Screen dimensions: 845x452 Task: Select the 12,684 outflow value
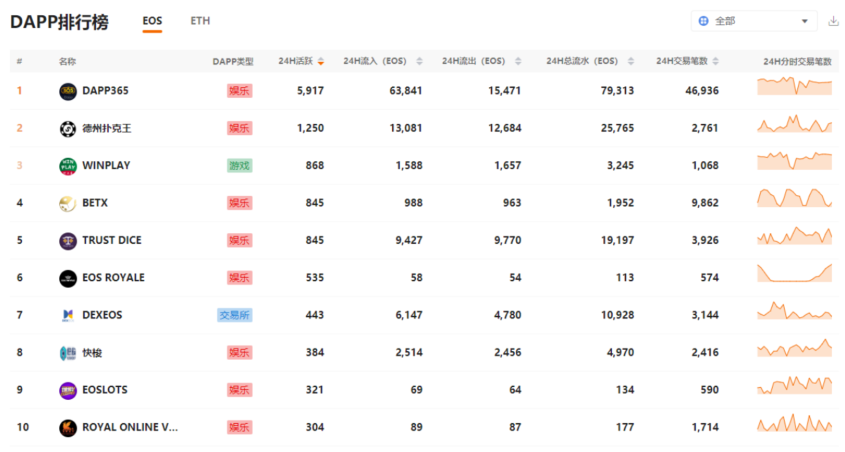coord(505,128)
